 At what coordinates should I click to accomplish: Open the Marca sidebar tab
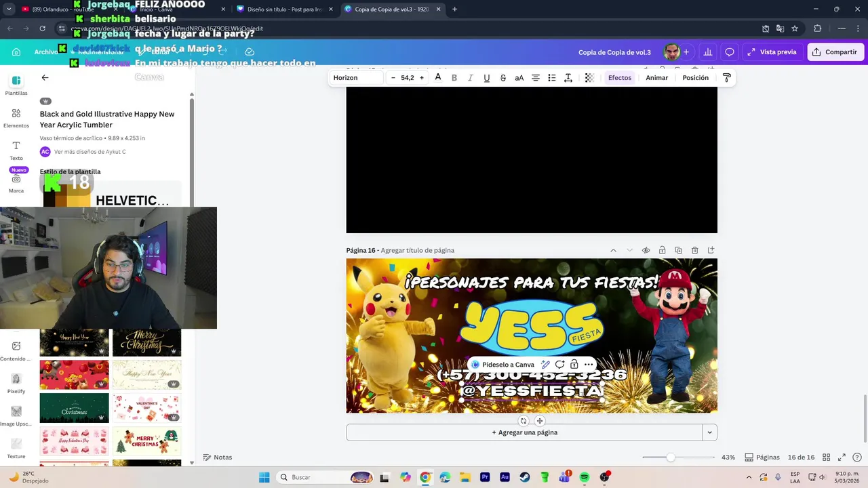16,183
